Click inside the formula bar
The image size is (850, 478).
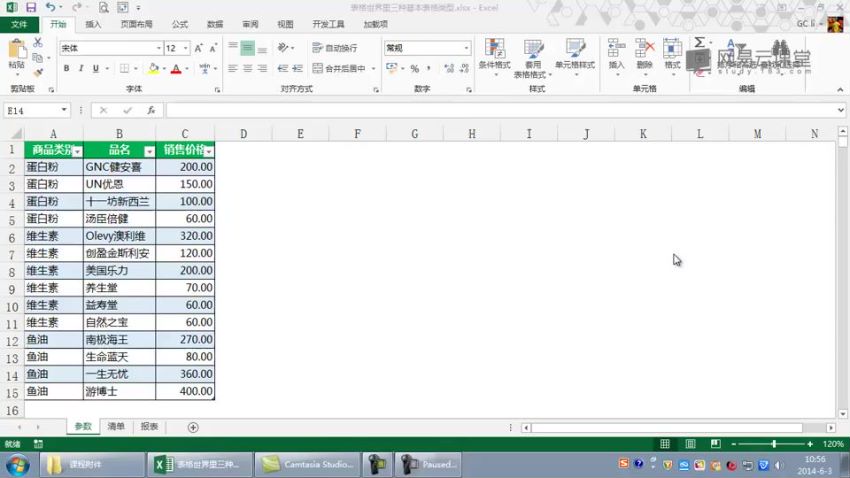(502, 110)
